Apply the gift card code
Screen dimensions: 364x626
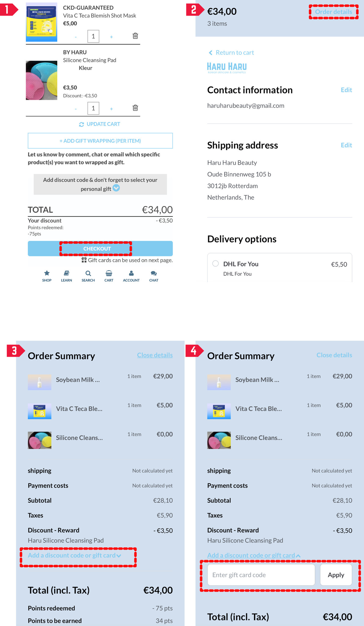336,575
